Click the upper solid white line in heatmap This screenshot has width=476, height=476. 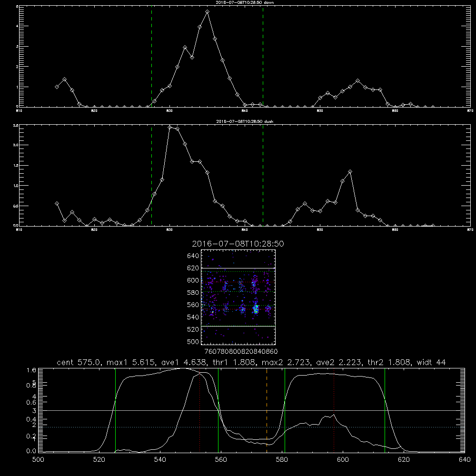point(238,268)
